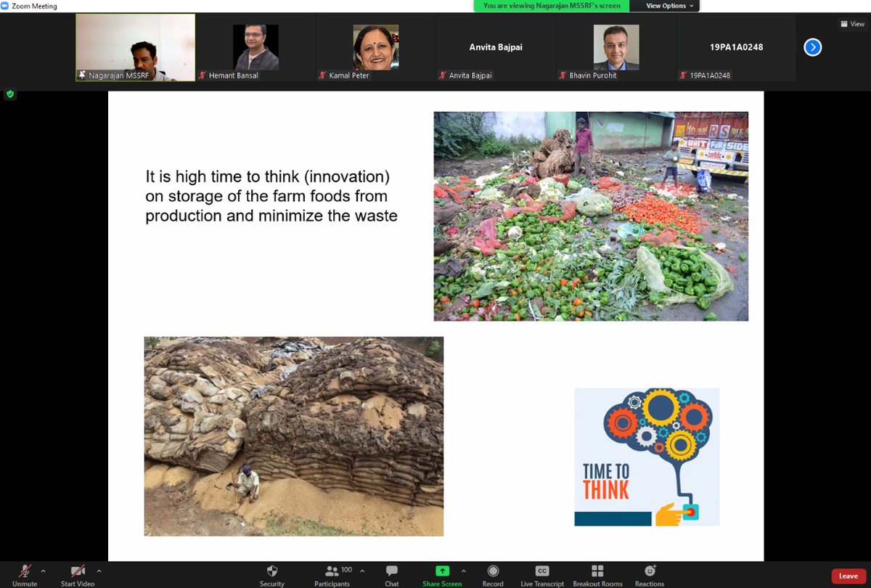This screenshot has width=871, height=588.
Task: Click the muted mic icon on 19PA1A0248 label
Action: point(683,75)
